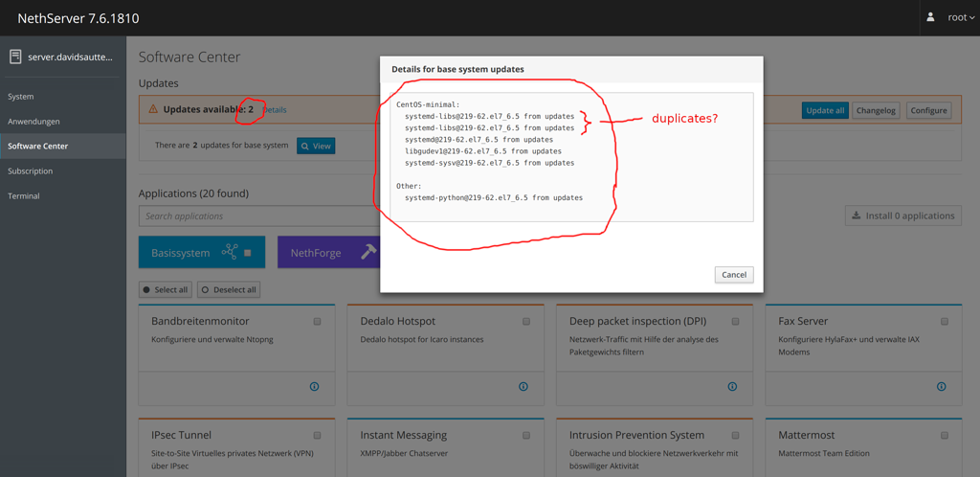Click the warning triangle icon beside Updates available
Screen dimensions: 980x477
[153, 109]
